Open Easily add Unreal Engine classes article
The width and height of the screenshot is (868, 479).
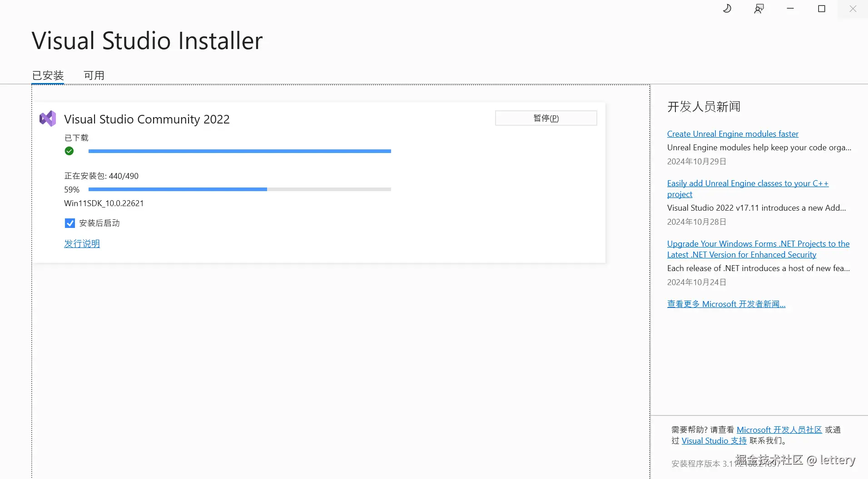tap(748, 183)
